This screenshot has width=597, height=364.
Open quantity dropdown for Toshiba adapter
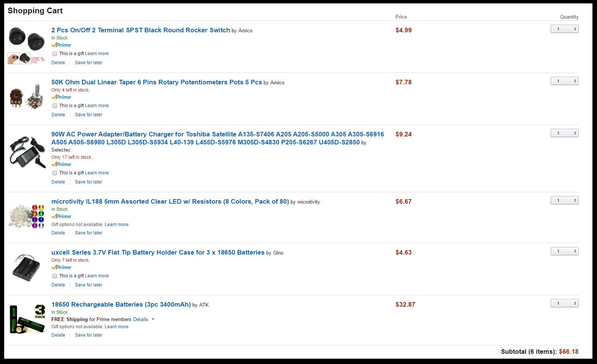[564, 133]
